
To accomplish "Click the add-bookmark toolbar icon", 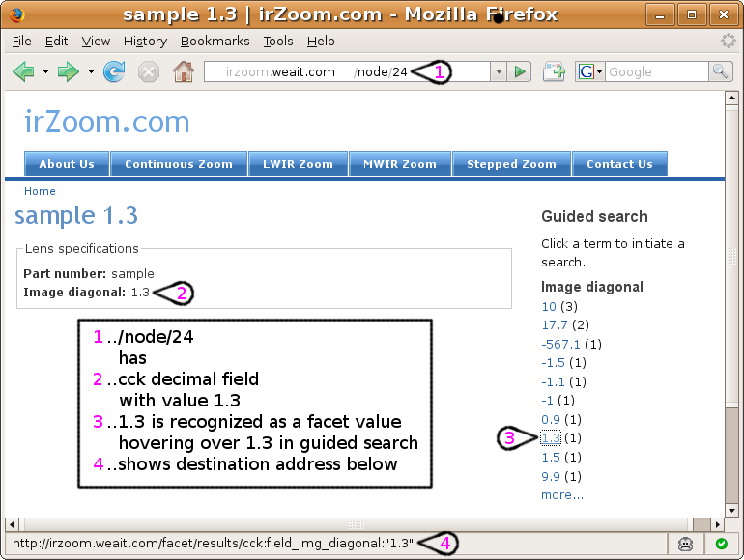I will click(555, 72).
